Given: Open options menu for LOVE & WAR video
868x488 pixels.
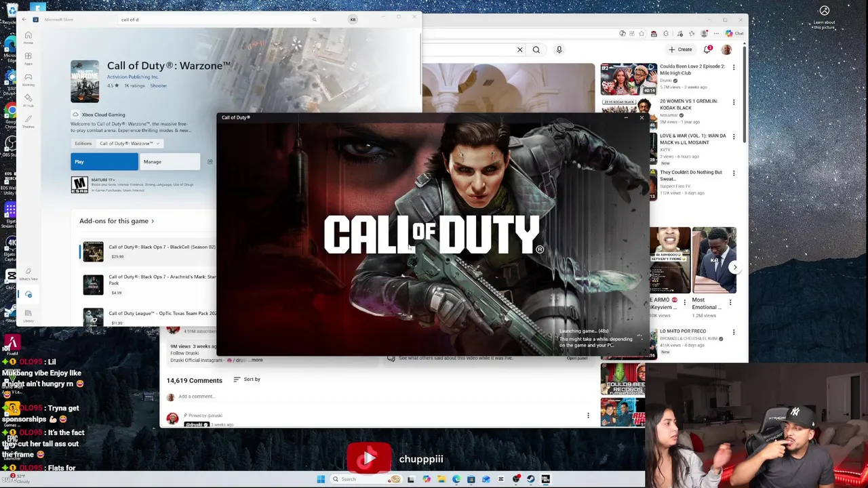Looking at the screenshot, I should 733,137.
